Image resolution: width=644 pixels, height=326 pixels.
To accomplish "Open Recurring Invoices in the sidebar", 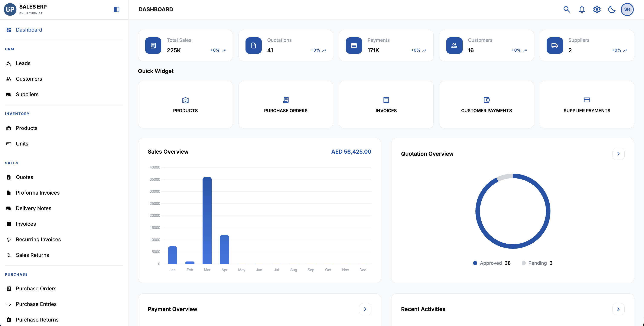I will click(64, 240).
